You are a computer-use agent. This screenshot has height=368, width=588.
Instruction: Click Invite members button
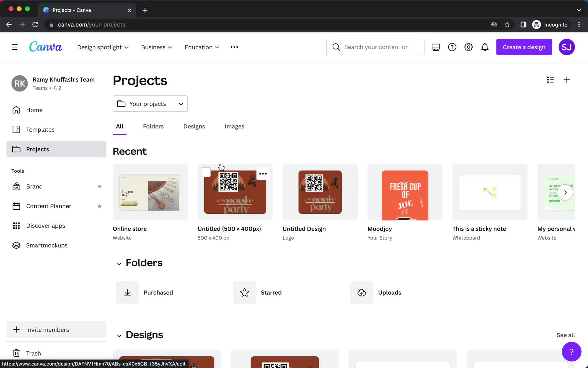(56, 330)
